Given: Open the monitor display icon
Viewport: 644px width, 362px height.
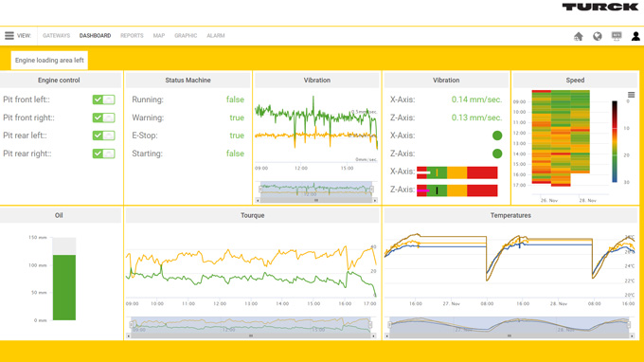Looking at the screenshot, I should tap(617, 36).
